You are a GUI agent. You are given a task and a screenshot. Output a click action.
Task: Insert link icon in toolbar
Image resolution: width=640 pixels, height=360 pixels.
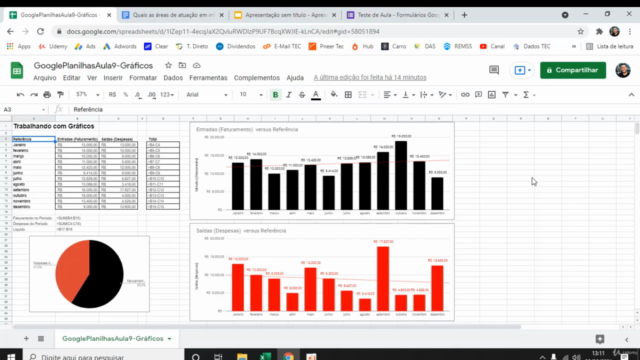pos(465,95)
